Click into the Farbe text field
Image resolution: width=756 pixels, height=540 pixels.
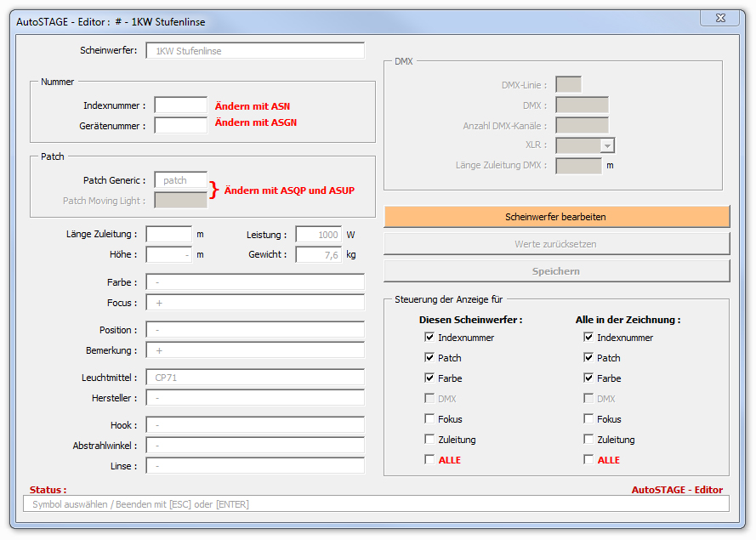[254, 282]
